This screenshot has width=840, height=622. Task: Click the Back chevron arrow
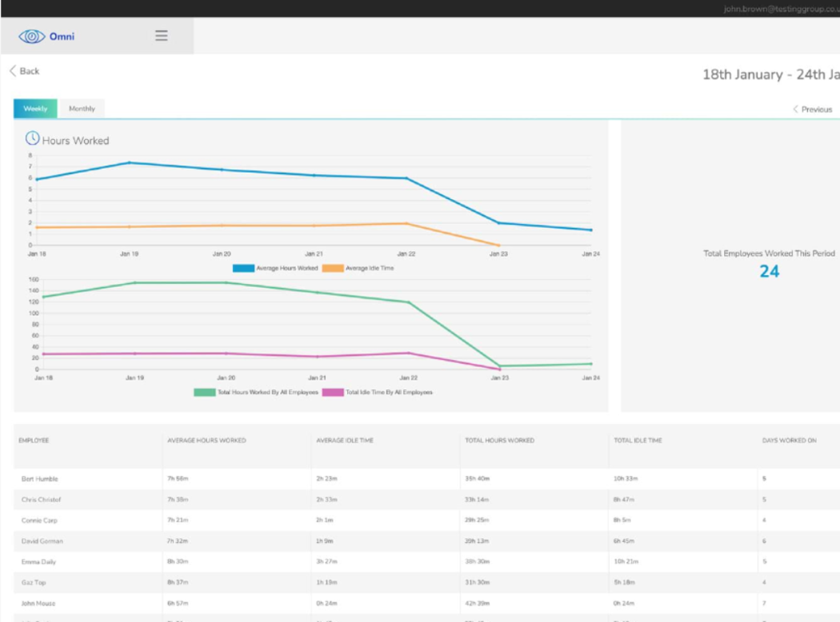click(13, 70)
